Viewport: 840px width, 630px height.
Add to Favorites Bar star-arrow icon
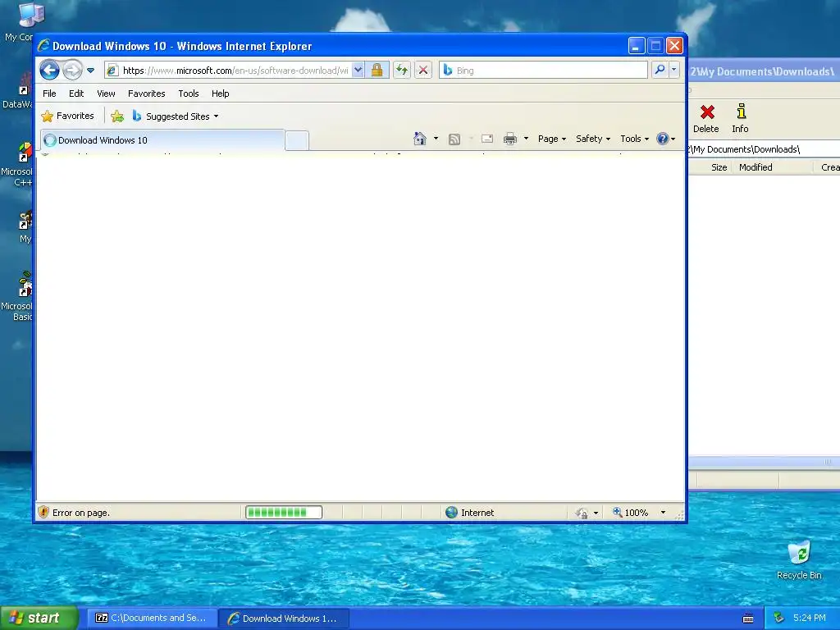tap(117, 116)
